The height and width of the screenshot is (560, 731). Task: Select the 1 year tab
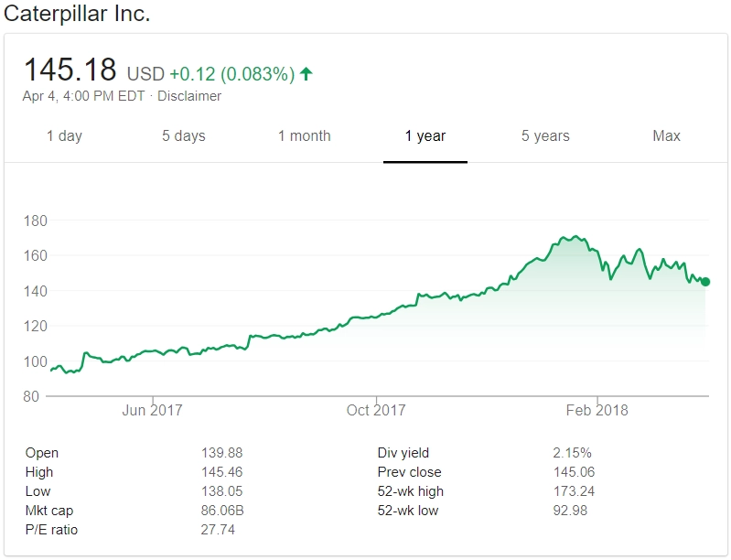coord(425,135)
